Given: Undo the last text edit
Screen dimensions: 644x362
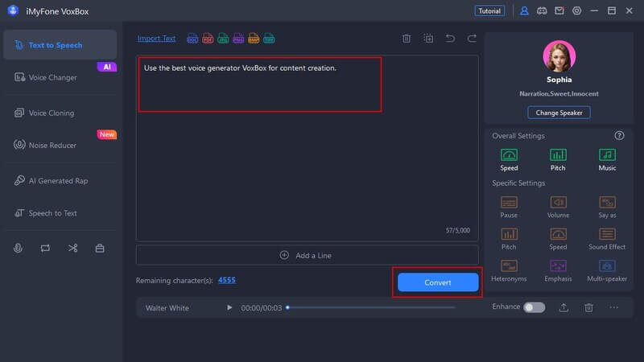Looking at the screenshot, I should [450, 39].
